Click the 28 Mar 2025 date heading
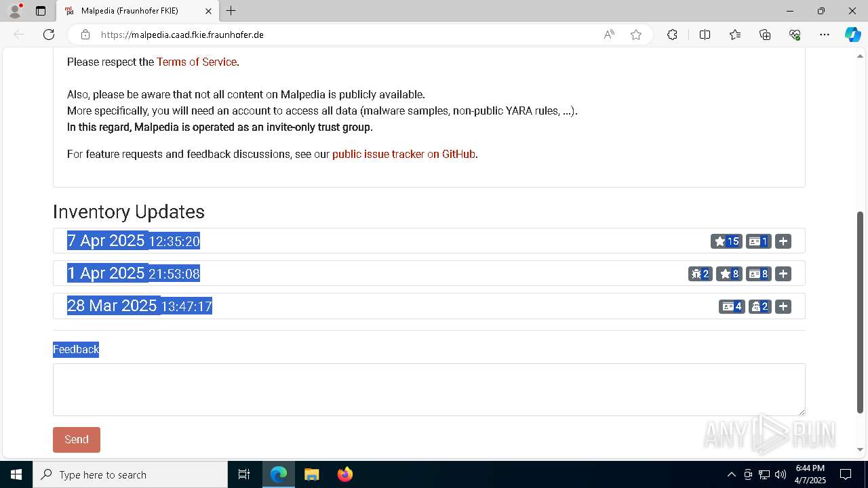The width and height of the screenshot is (868, 488). (113, 306)
